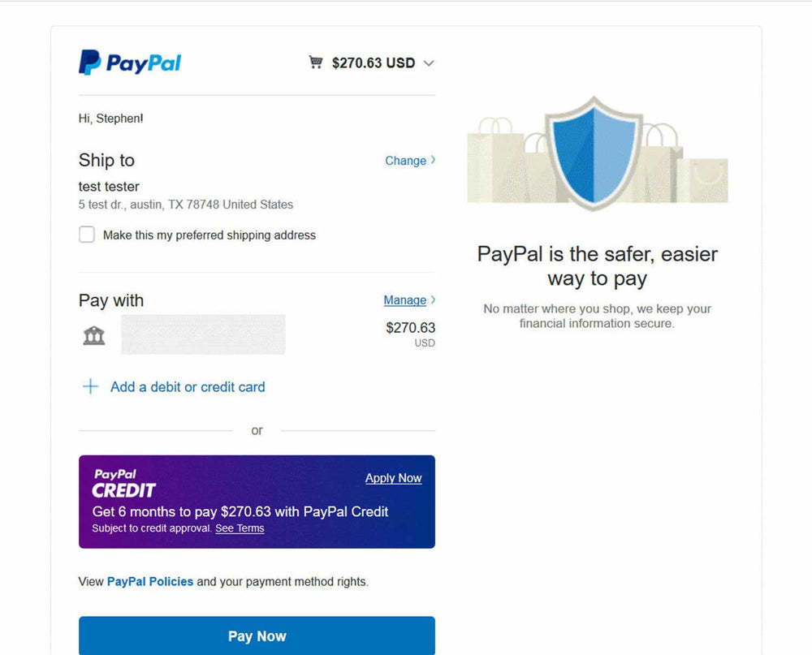Image resolution: width=812 pixels, height=655 pixels.
Task: Click the arrow next to Manage
Action: click(433, 299)
